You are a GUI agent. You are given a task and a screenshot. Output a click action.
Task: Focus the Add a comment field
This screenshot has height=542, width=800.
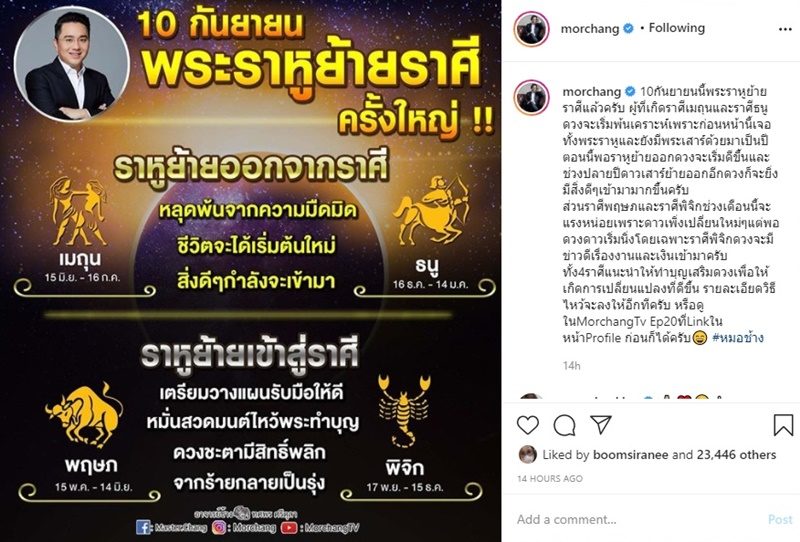tap(638, 520)
